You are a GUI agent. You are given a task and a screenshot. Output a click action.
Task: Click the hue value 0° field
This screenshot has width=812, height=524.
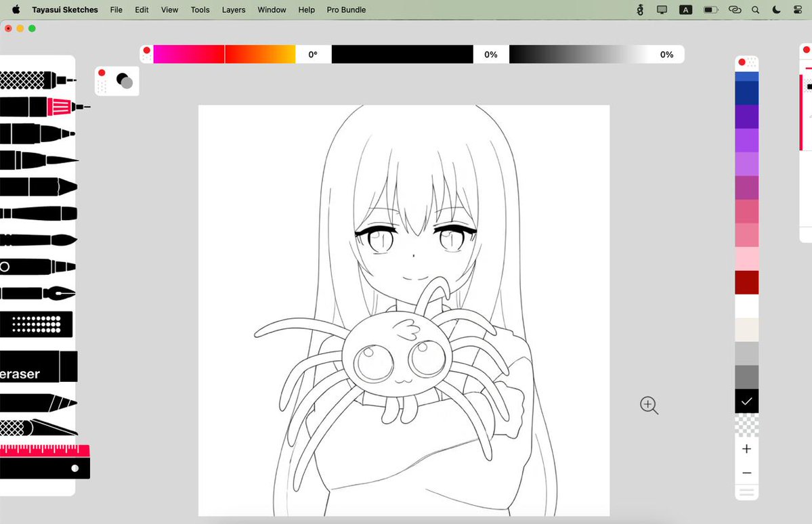(x=313, y=54)
